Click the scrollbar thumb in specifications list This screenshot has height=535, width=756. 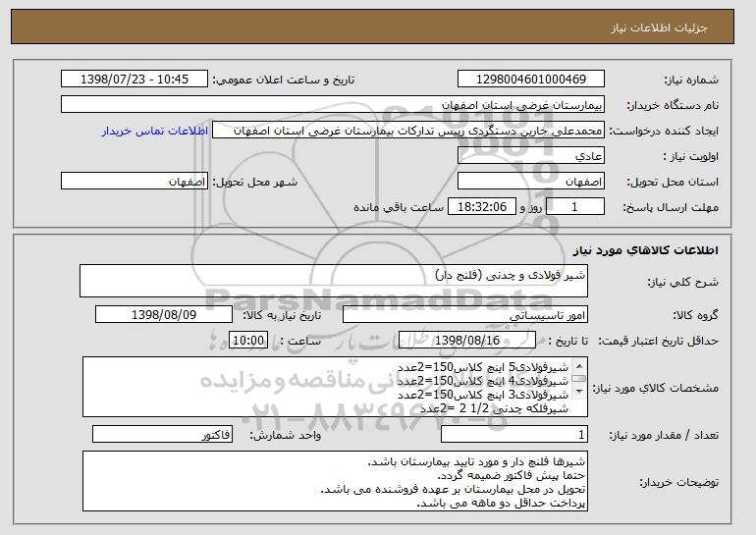[578, 378]
